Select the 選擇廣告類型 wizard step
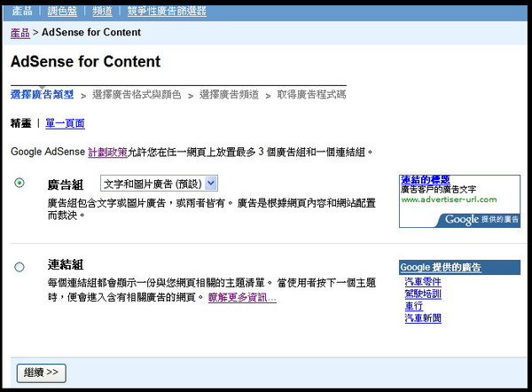Image resolution: width=532 pixels, height=392 pixels. [42, 94]
